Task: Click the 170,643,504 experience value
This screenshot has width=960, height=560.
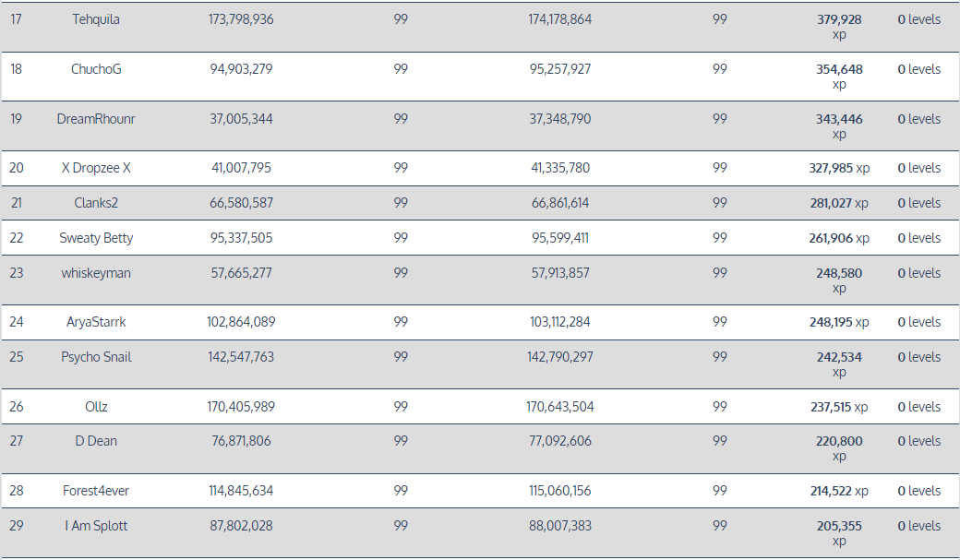Action: (560, 407)
